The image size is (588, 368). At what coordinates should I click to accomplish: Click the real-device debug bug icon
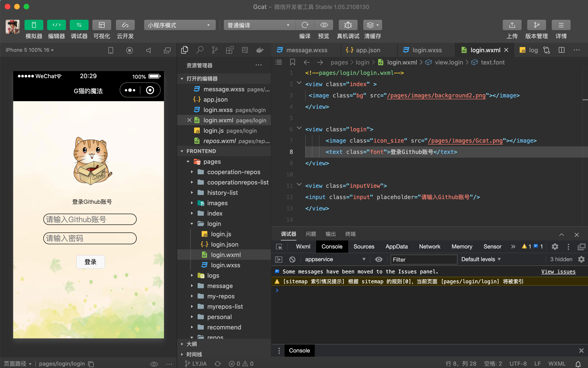point(348,25)
